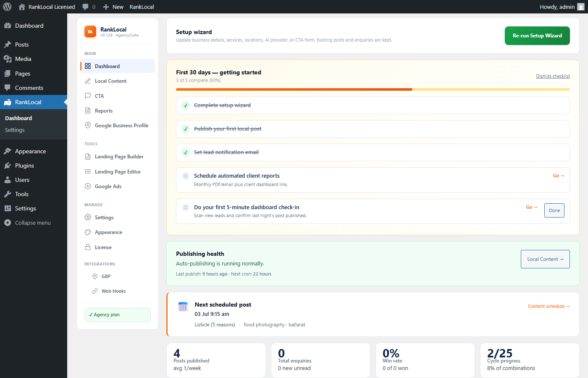Open RankLocal in the WordPress menu
Image resolution: width=588 pixels, height=378 pixels.
[x=34, y=102]
